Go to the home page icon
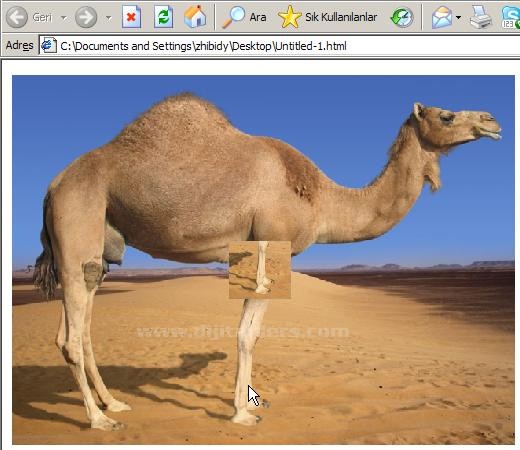This screenshot has width=520, height=450. click(x=195, y=16)
